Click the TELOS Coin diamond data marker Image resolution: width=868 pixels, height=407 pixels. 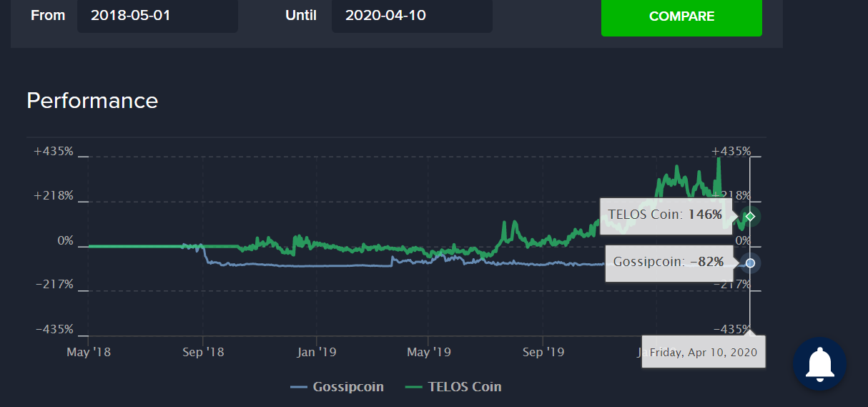click(x=750, y=216)
